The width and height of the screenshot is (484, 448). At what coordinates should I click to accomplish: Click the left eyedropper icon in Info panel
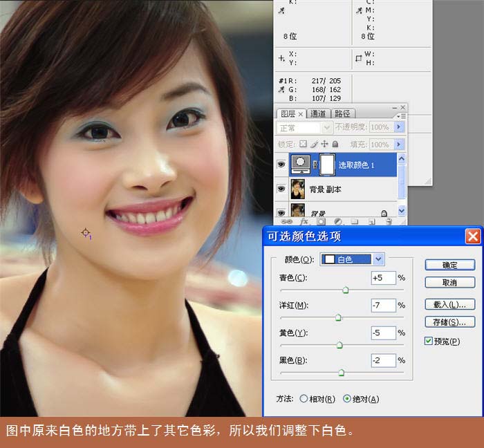click(x=281, y=10)
